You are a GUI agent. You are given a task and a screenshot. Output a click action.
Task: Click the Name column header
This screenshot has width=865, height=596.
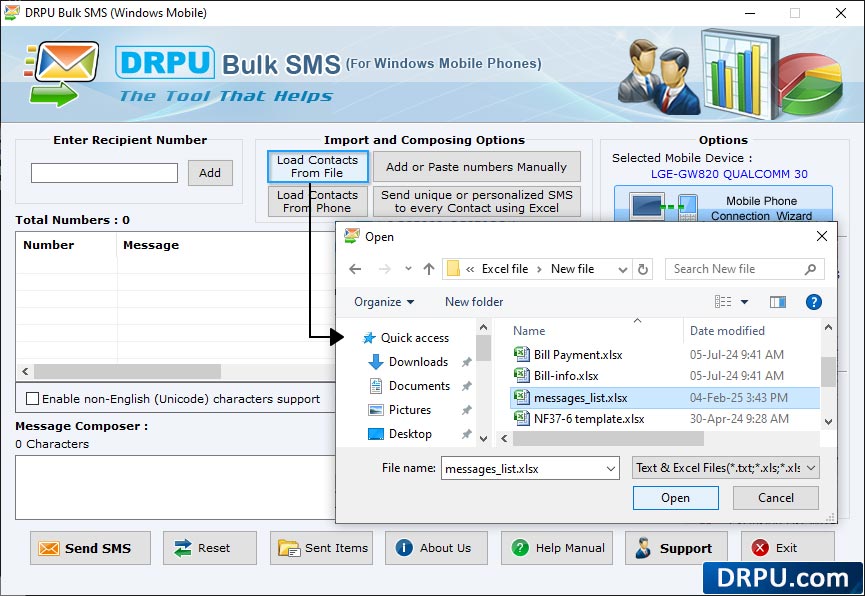pos(529,331)
